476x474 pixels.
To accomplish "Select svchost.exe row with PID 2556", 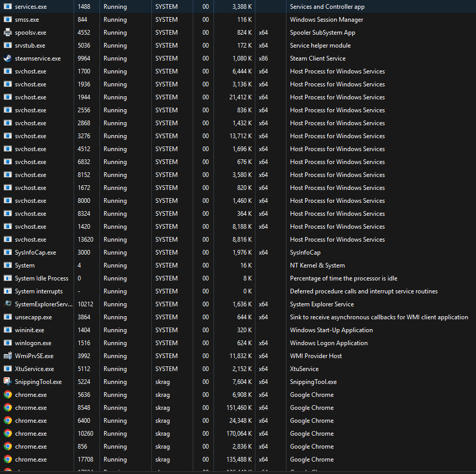I will pyautogui.click(x=238, y=110).
